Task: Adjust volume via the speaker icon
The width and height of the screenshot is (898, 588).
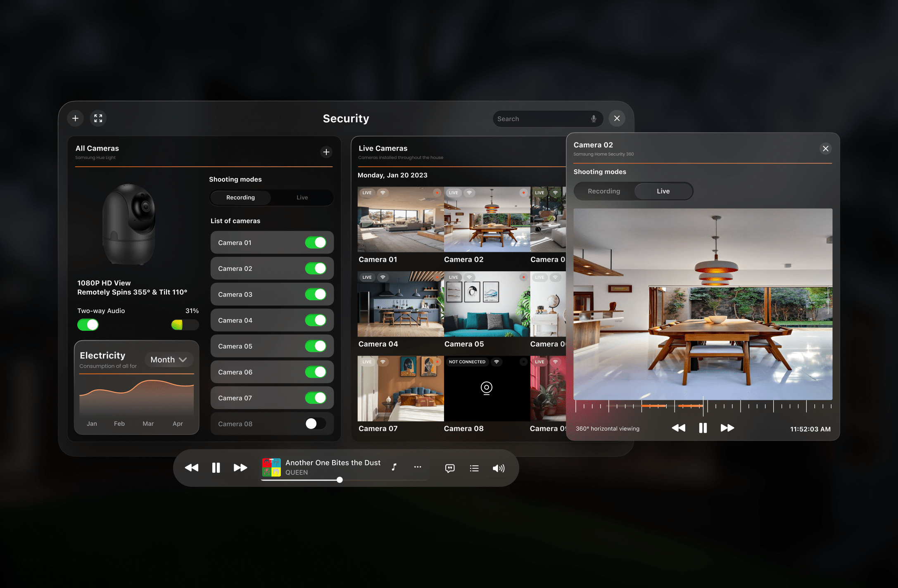Action: (x=499, y=468)
